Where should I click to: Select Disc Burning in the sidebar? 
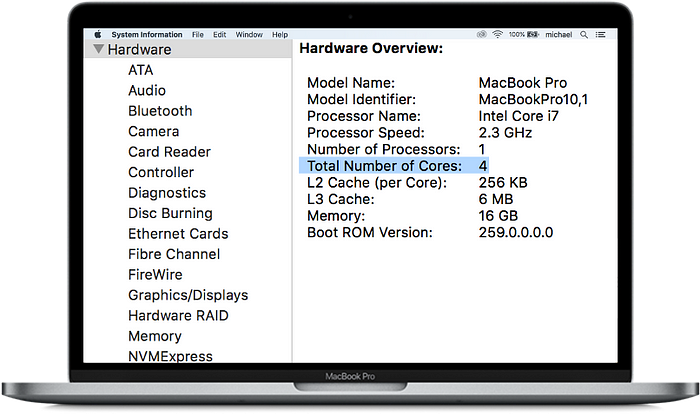[x=170, y=214]
